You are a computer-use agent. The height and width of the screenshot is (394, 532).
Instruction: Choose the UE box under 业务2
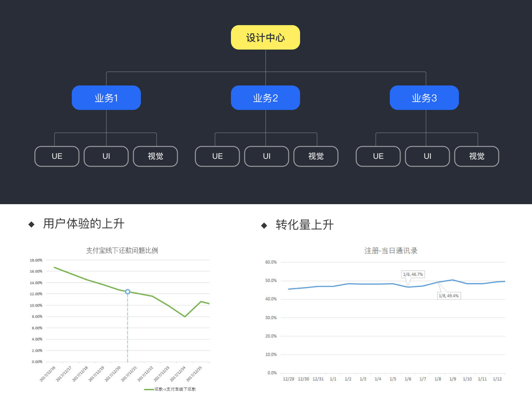[218, 156]
